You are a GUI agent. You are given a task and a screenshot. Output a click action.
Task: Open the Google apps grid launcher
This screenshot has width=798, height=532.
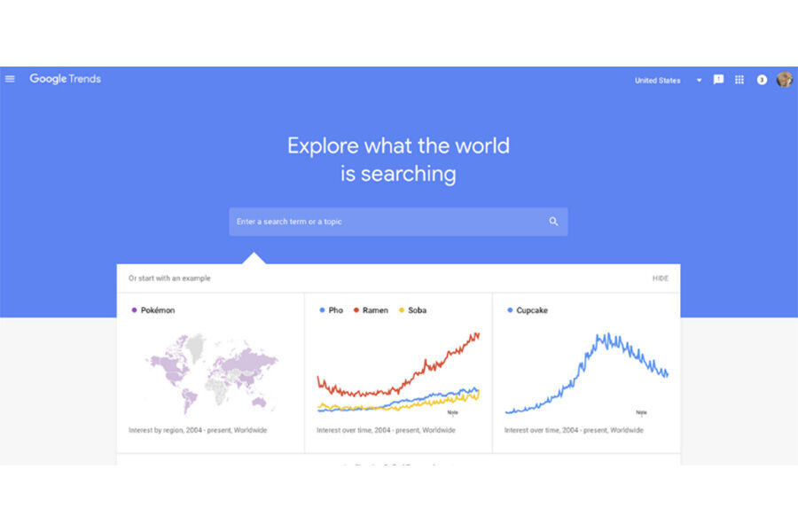[x=739, y=80]
